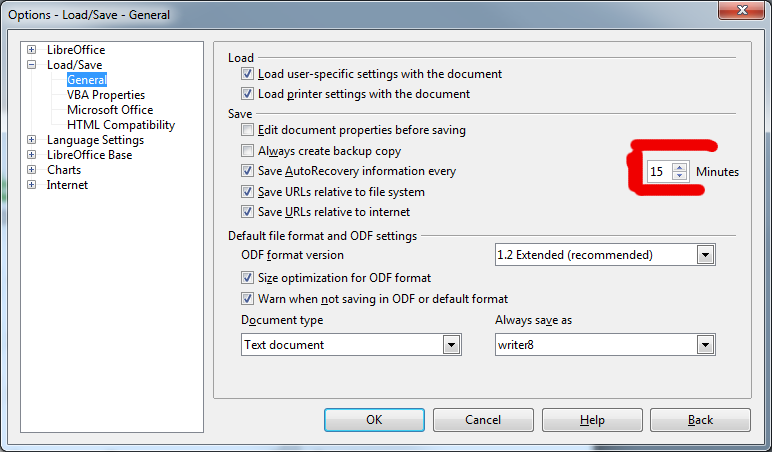Toggle Save AutoRecovery information checkbox
Screen dimensions: 772x452
[247, 171]
